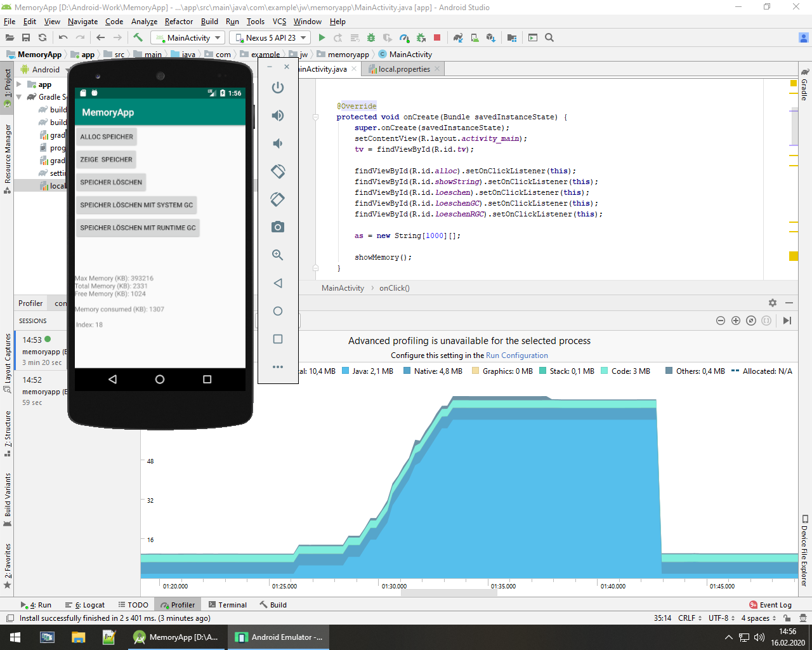Tap ALLOC SPEICHER button in emulator
This screenshot has height=650, width=812.
click(x=107, y=136)
